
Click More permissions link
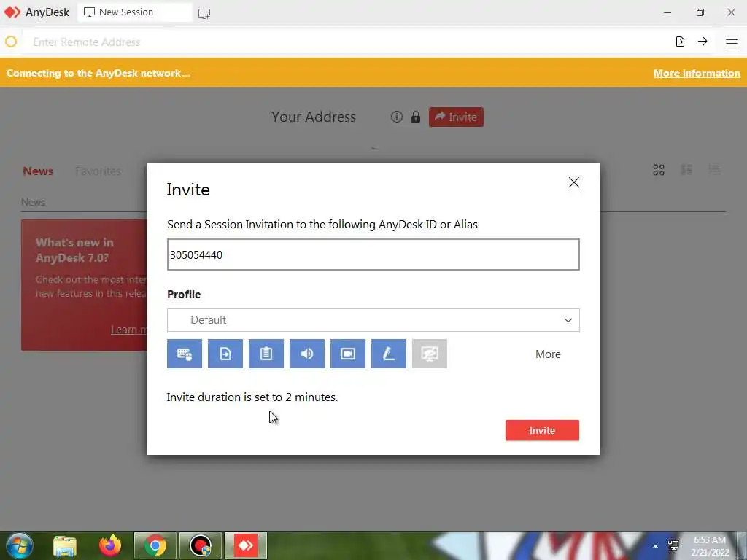click(x=548, y=354)
